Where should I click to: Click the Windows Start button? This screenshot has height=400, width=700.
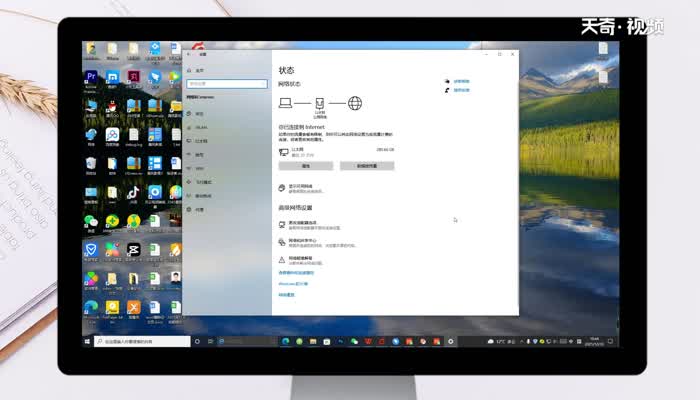click(x=88, y=341)
